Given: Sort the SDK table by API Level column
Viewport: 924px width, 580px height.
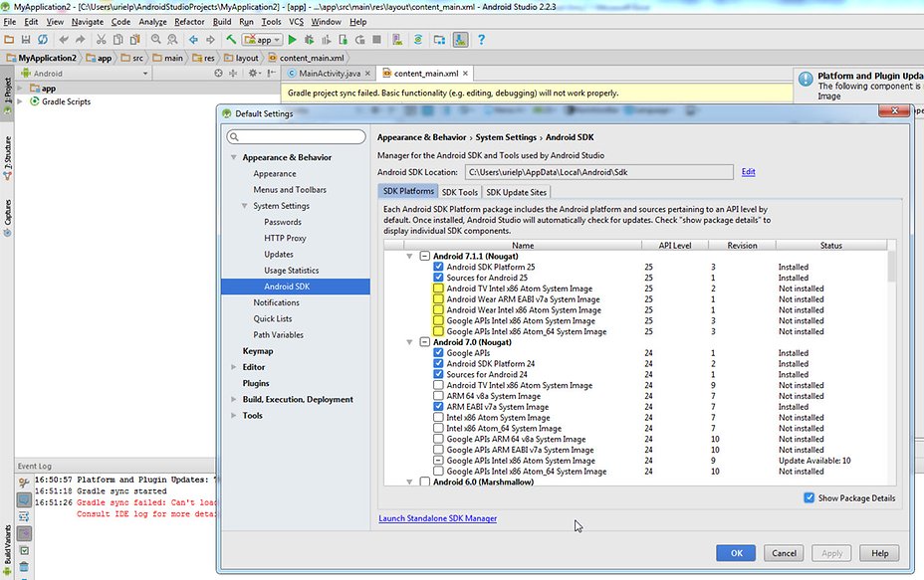Looking at the screenshot, I should tap(675, 245).
